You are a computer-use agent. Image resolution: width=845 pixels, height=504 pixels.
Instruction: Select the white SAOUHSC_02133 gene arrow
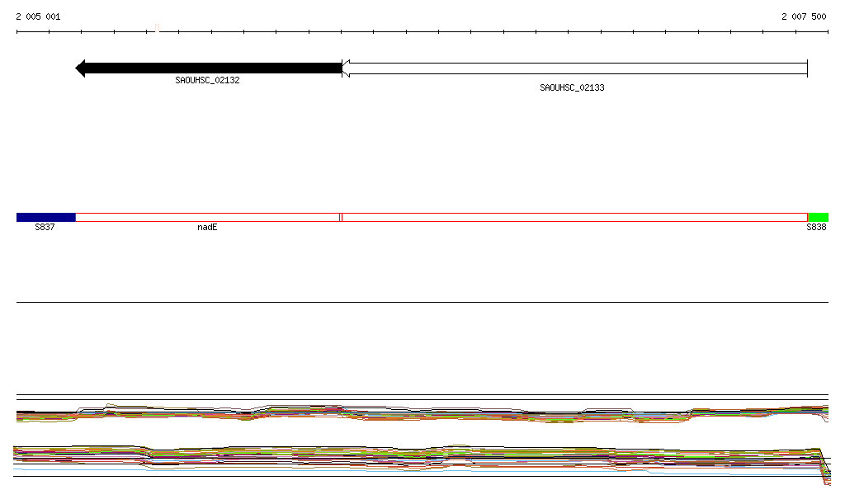(575, 68)
